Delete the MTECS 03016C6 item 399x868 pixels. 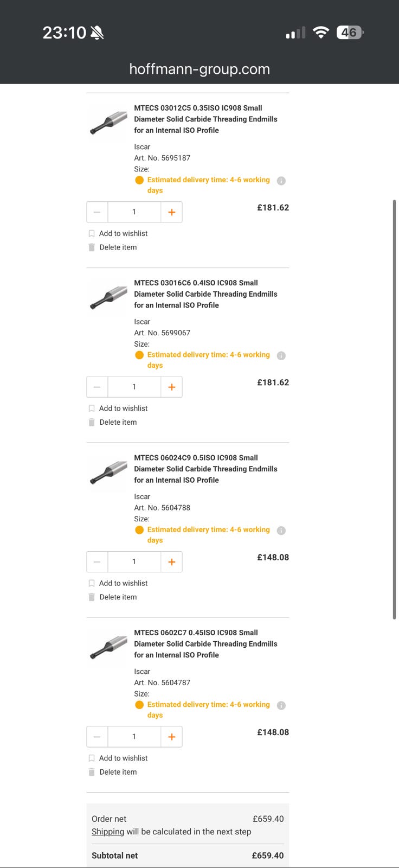point(117,422)
